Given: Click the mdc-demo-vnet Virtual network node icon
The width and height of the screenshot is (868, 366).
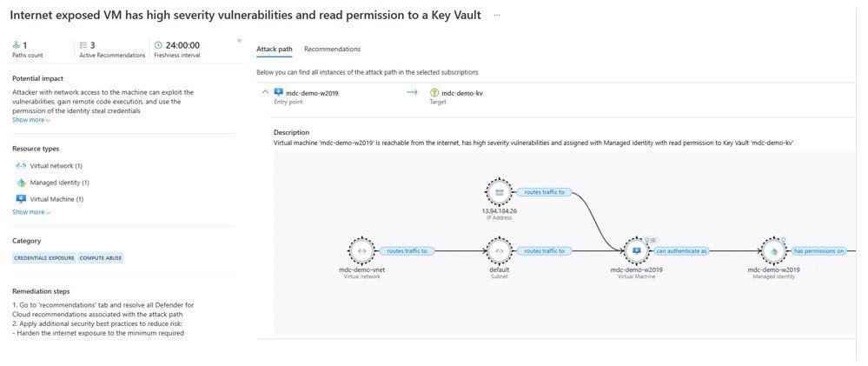Looking at the screenshot, I should tap(361, 251).
